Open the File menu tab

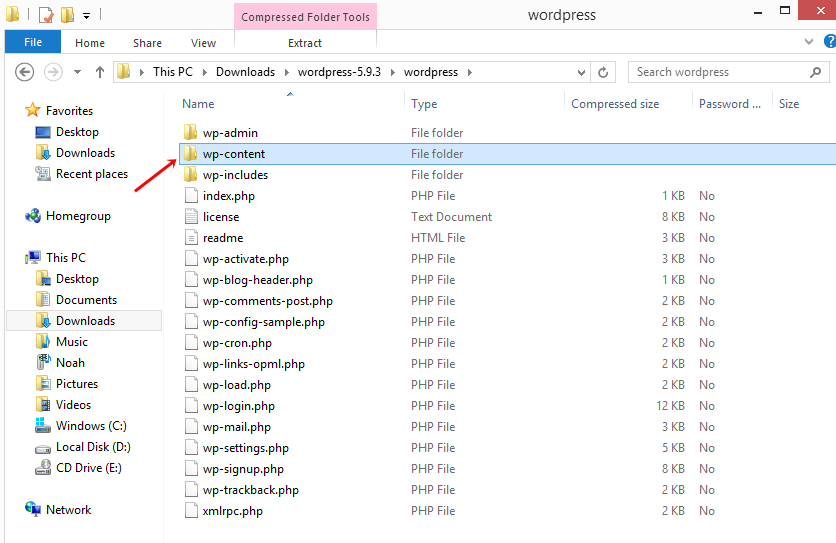click(x=33, y=42)
